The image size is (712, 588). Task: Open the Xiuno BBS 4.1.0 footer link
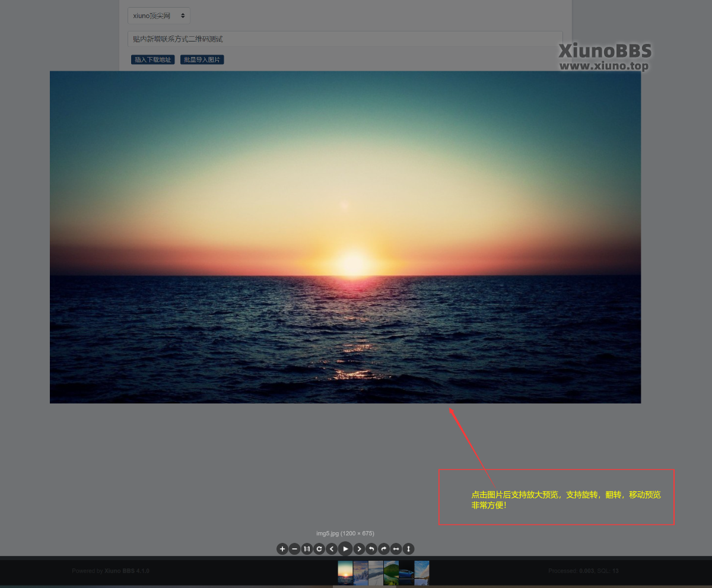[x=127, y=571]
